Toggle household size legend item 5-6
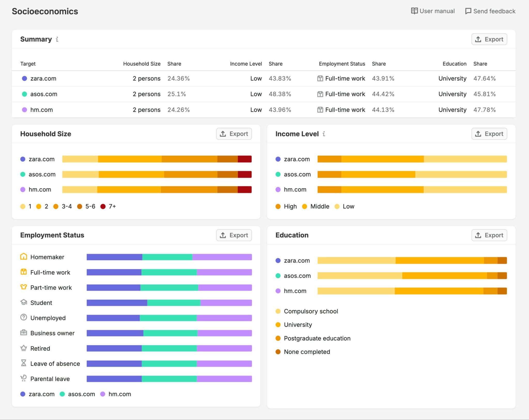This screenshot has height=420, width=529. [x=86, y=206]
